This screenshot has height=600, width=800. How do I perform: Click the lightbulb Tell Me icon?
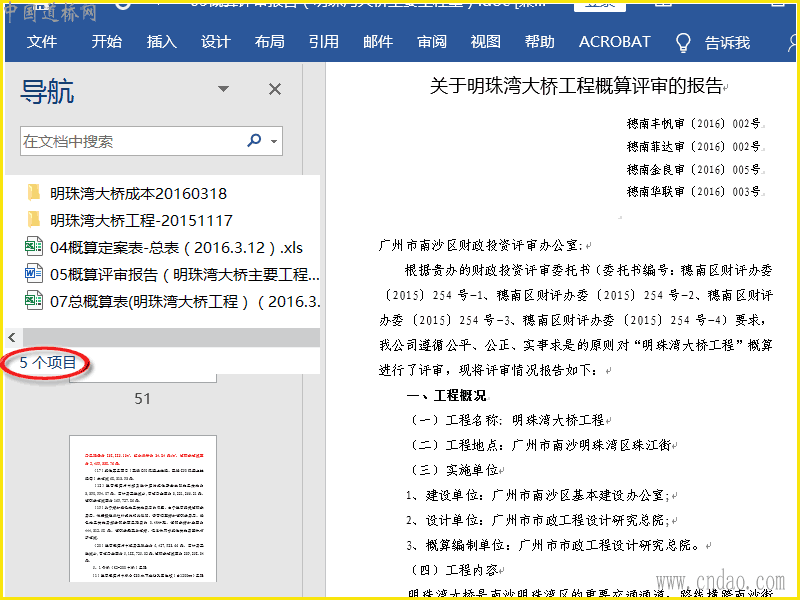(684, 42)
